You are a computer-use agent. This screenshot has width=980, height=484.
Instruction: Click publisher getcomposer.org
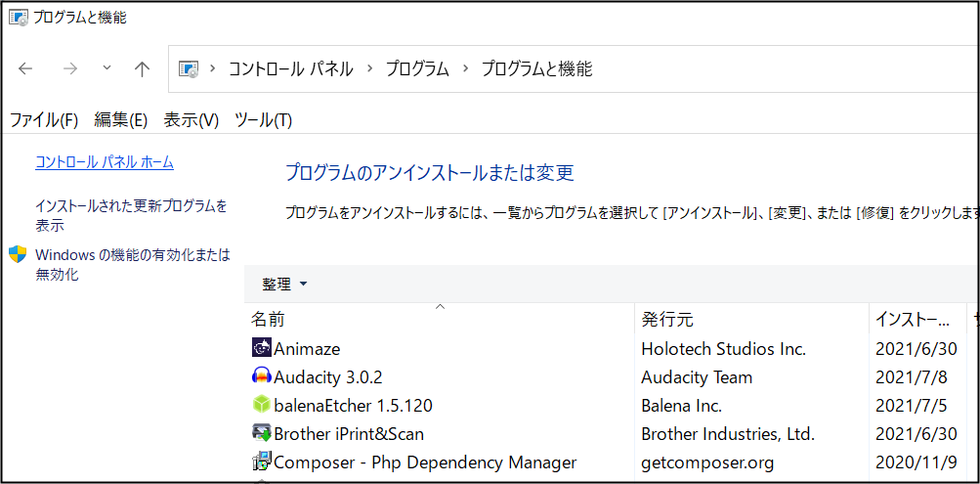[707, 462]
